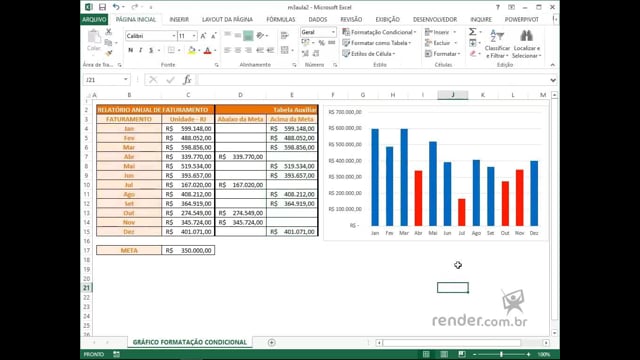Click the macro record icon beside PRONTO
The height and width of the screenshot is (360, 640).
pos(116,354)
